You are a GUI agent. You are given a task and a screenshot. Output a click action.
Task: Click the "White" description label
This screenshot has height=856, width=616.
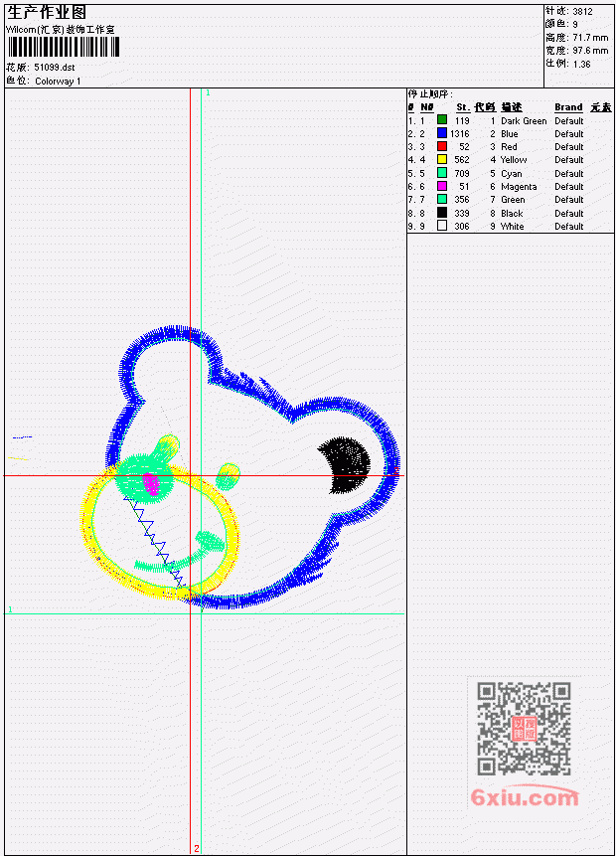pos(513,227)
